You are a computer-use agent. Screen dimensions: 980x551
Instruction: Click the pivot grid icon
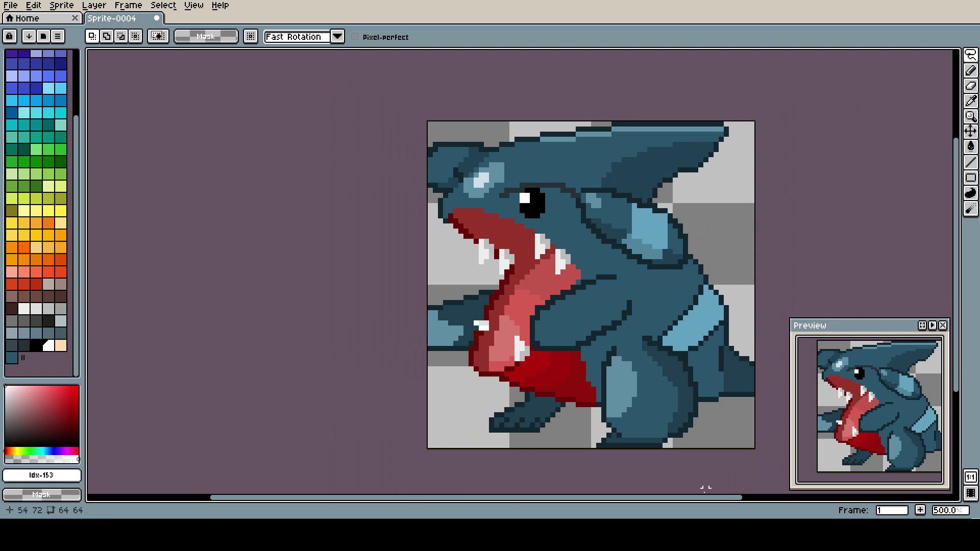250,36
